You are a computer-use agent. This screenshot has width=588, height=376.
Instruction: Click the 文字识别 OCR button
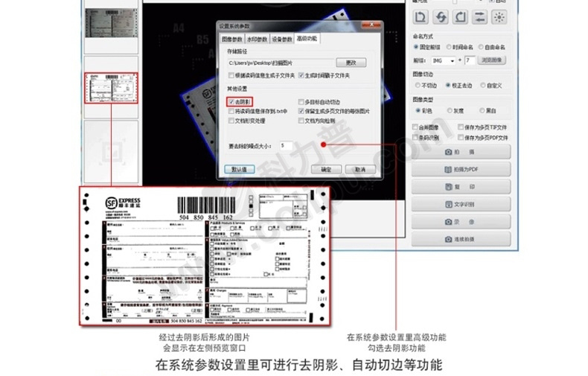coord(461,204)
